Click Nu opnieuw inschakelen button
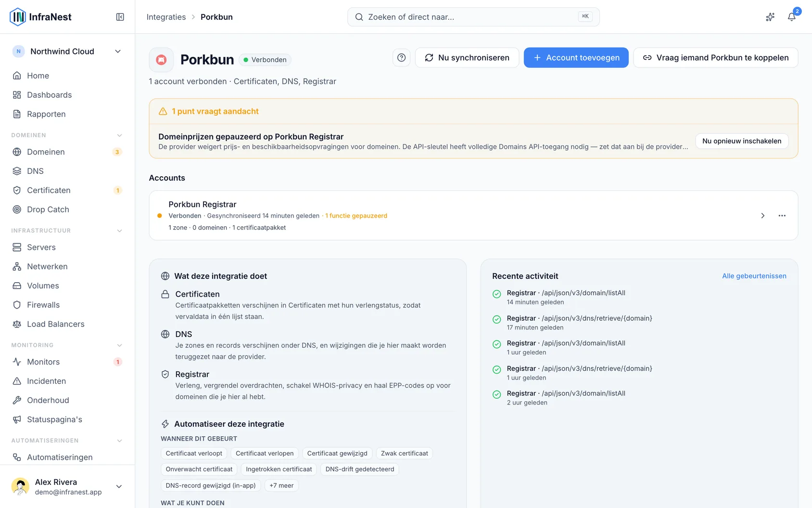Screen dimensions: 812x508 coord(742,141)
